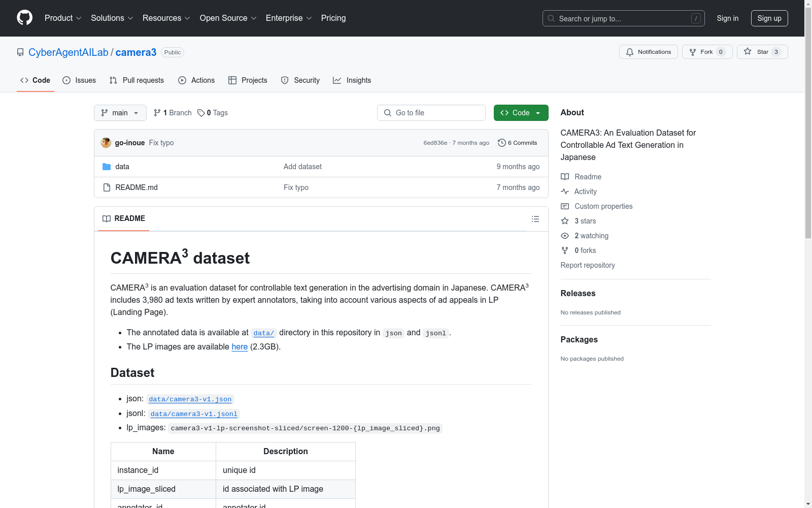Open the Pricing page

[x=333, y=18]
